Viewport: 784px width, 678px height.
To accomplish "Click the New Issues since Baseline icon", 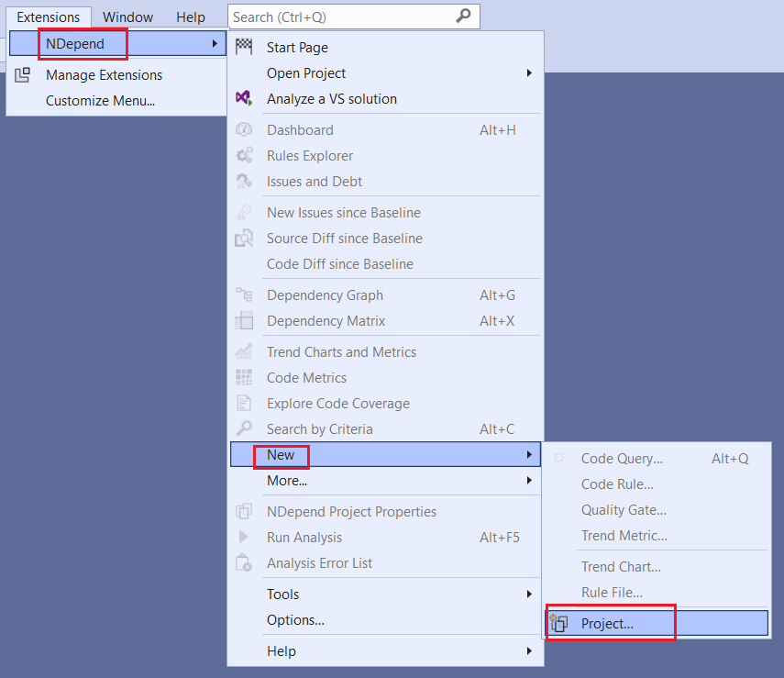I will [244, 212].
